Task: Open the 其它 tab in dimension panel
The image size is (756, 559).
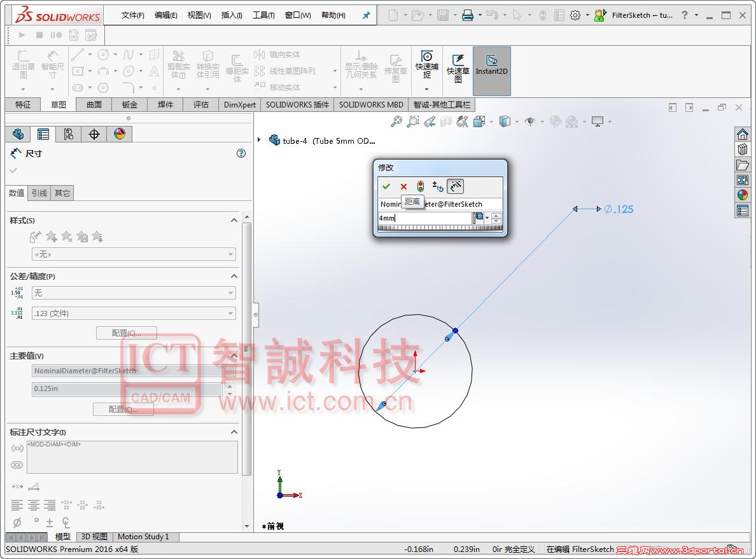Action: pos(62,193)
